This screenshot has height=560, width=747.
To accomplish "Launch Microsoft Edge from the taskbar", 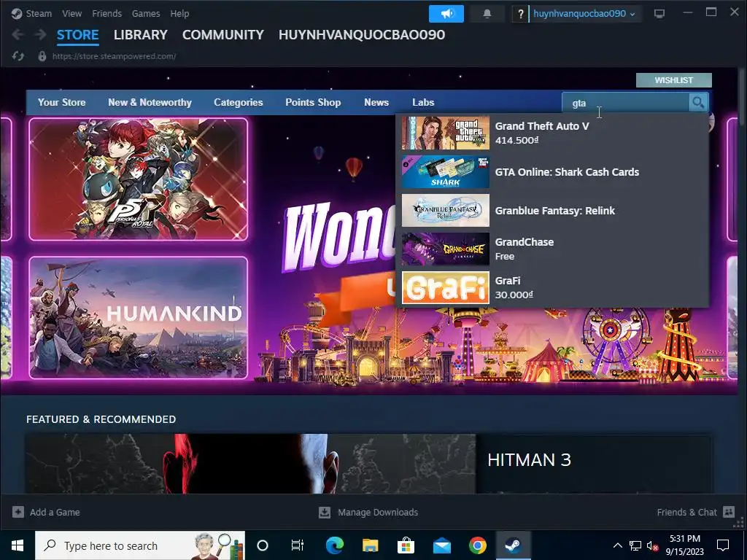I will click(x=334, y=545).
